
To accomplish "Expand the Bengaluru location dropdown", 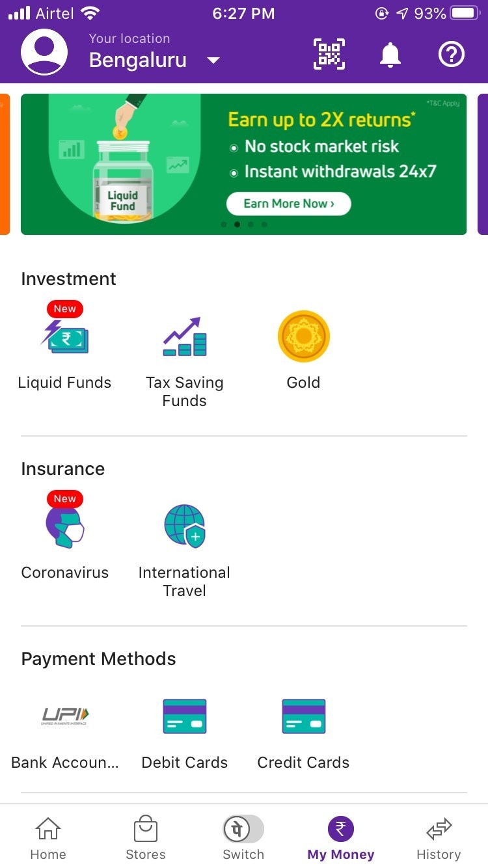I will (213, 61).
